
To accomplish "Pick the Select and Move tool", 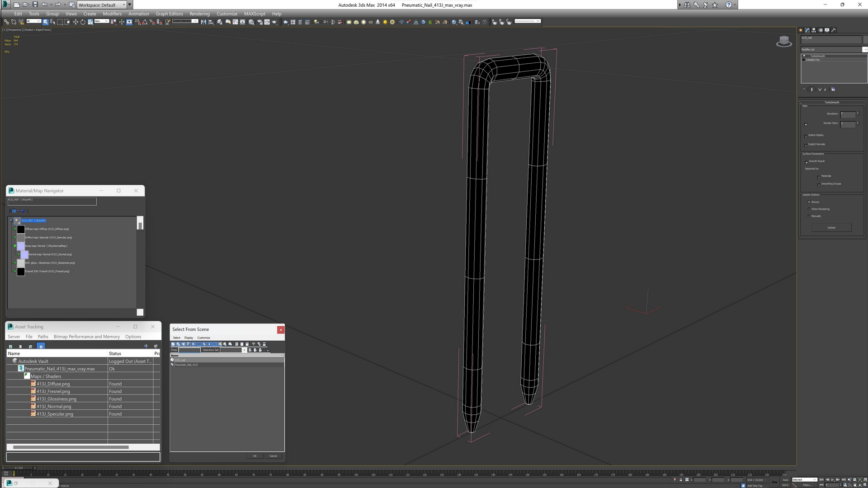I will pos(75,22).
